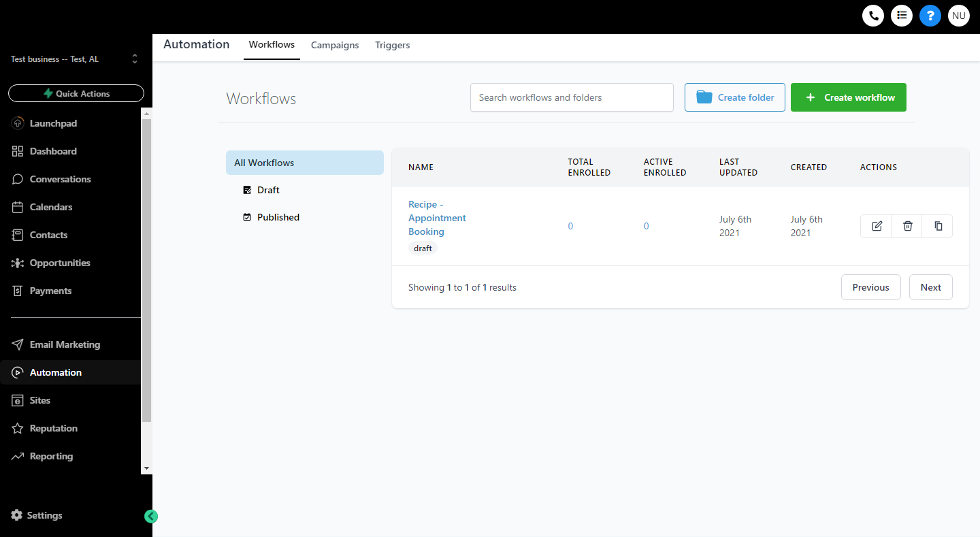Edit the Recipe - Appointment Booking workflow
The width and height of the screenshot is (980, 537).
pyautogui.click(x=877, y=226)
